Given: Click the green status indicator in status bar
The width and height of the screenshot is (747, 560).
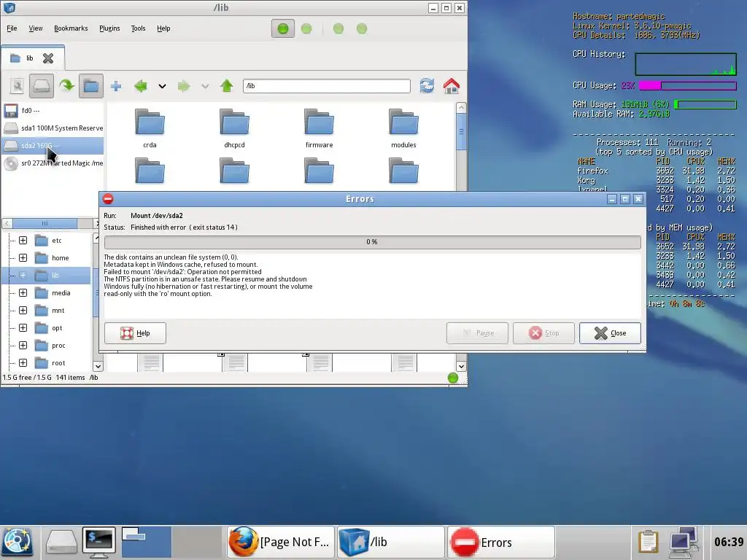Looking at the screenshot, I should [453, 378].
